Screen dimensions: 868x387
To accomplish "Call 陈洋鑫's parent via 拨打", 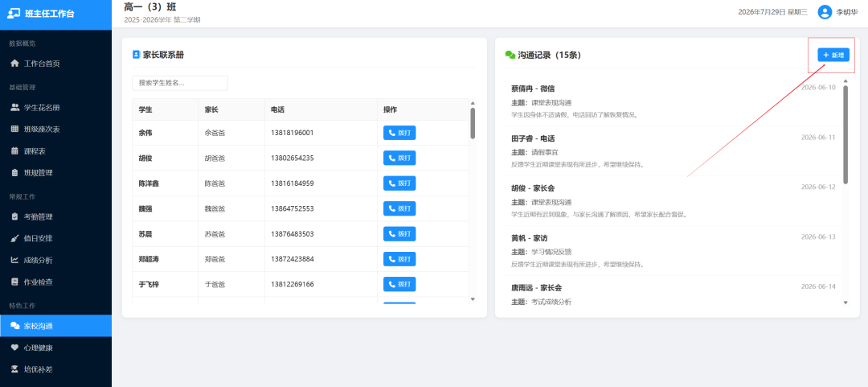I will pos(399,183).
